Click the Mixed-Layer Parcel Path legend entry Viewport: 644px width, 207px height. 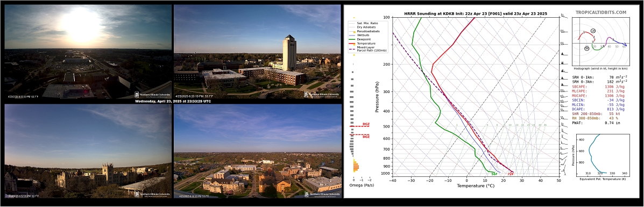pyautogui.click(x=367, y=49)
